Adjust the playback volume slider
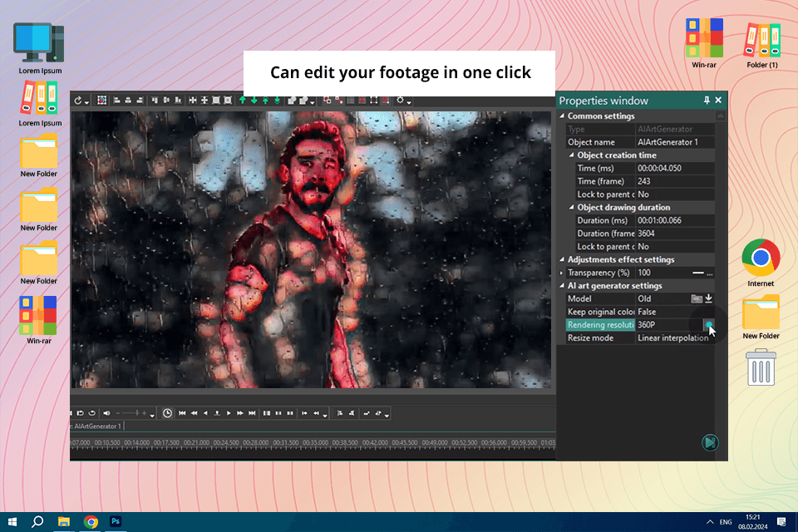The width and height of the screenshot is (798, 532). (132, 413)
